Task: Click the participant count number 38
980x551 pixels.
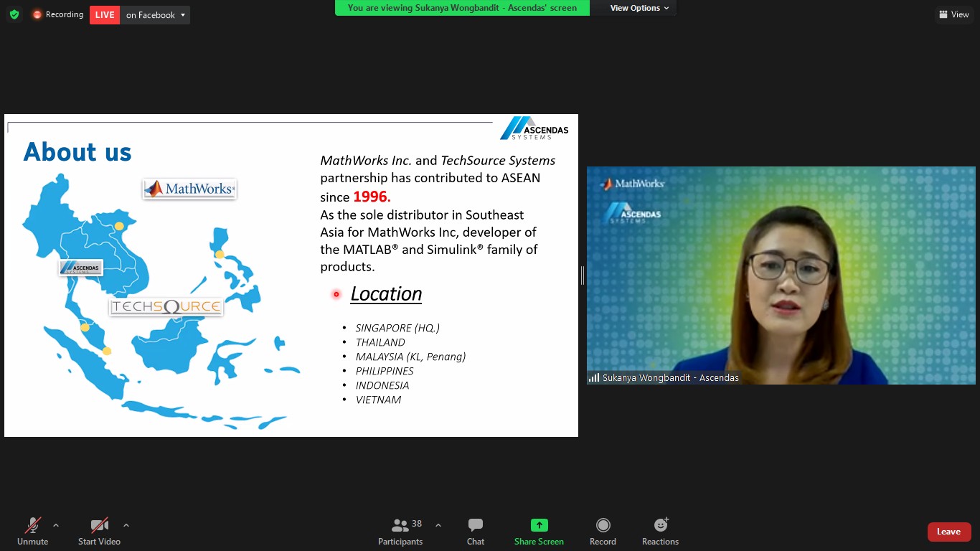Action: pos(417,524)
